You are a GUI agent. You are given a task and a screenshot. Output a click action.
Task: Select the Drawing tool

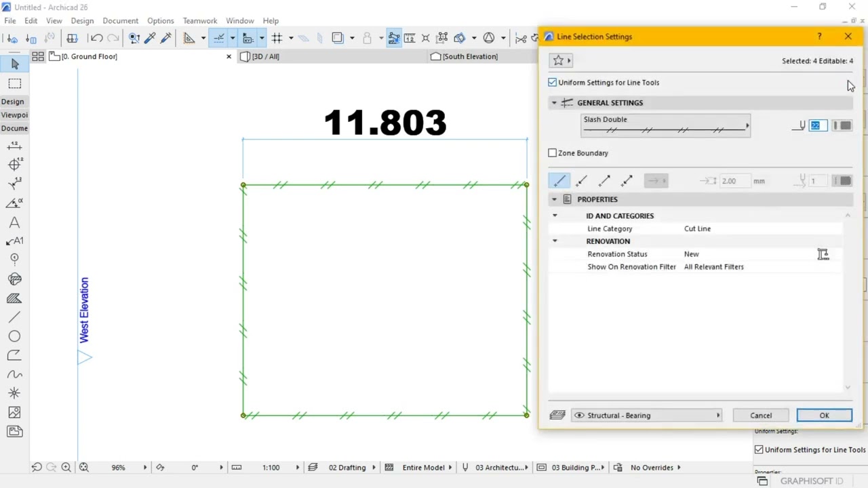pyautogui.click(x=14, y=431)
